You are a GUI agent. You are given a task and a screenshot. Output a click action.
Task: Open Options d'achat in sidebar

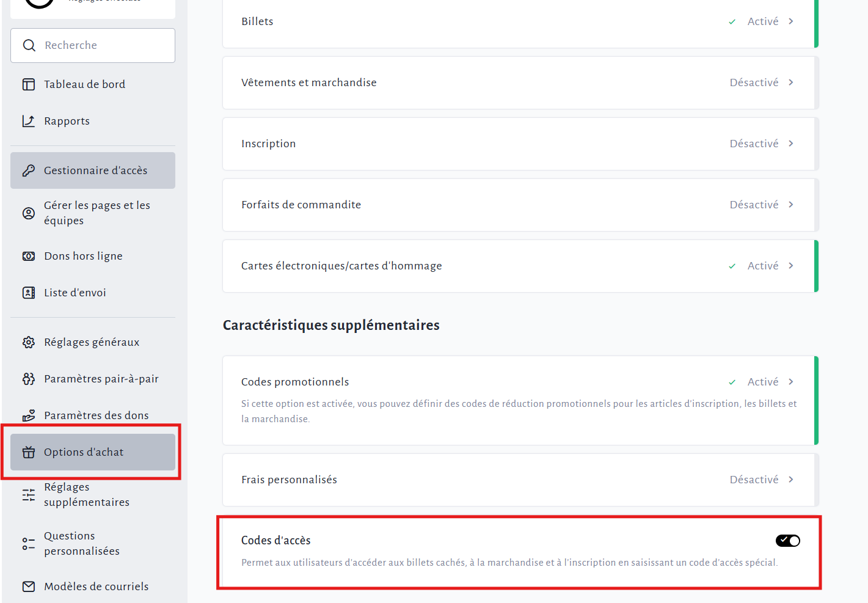pyautogui.click(x=84, y=452)
